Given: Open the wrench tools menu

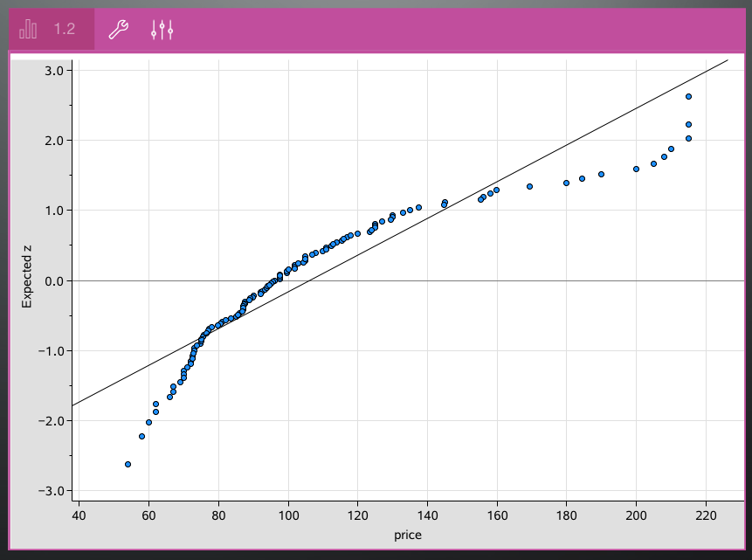Looking at the screenshot, I should (118, 30).
